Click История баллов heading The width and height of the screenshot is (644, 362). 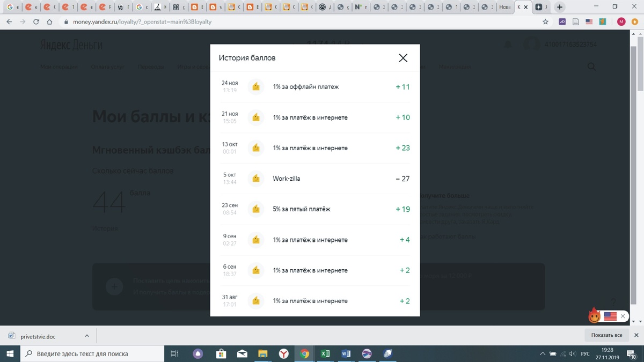pos(247,58)
